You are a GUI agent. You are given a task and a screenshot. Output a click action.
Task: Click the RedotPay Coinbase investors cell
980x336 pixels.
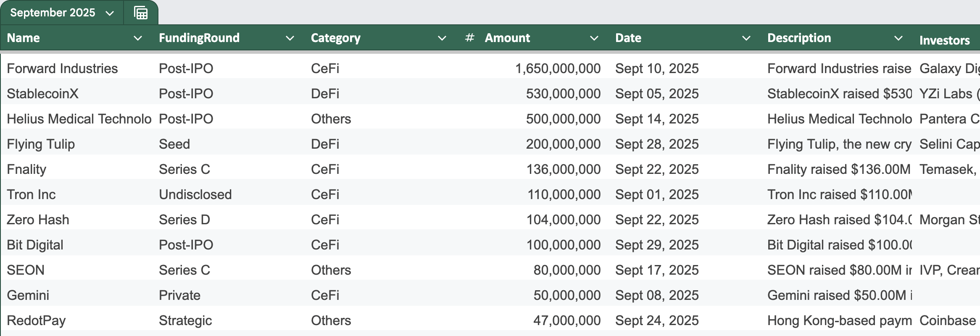pyautogui.click(x=947, y=320)
